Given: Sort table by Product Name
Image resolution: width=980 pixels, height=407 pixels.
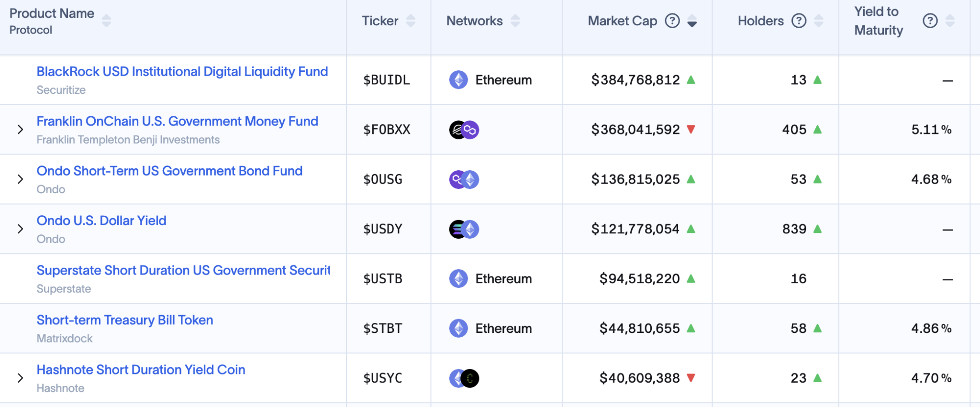Looking at the screenshot, I should (106, 21).
